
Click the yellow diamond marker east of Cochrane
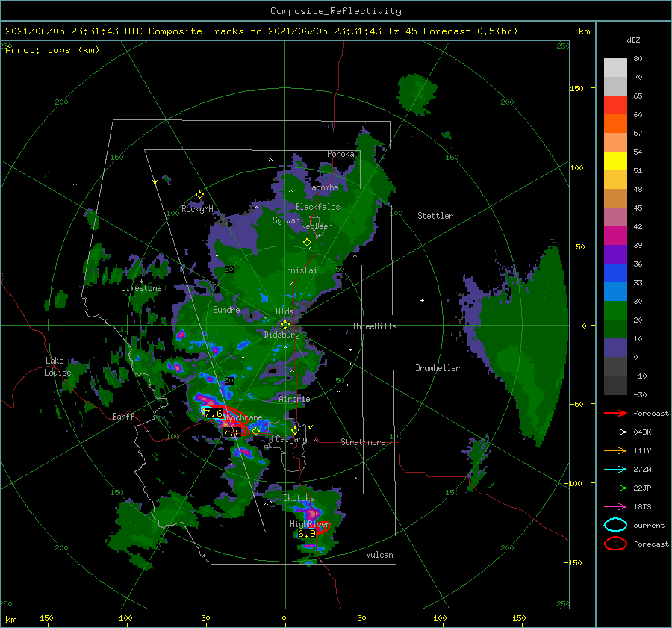[256, 432]
